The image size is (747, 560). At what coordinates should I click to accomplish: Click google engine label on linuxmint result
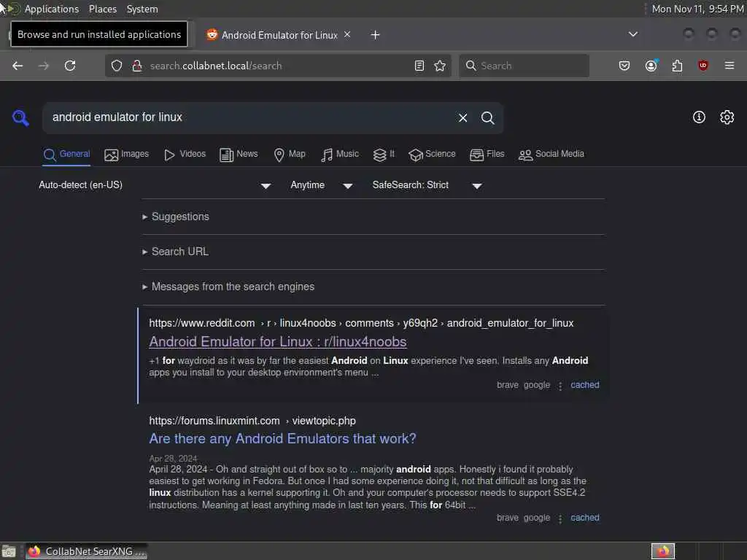point(537,518)
